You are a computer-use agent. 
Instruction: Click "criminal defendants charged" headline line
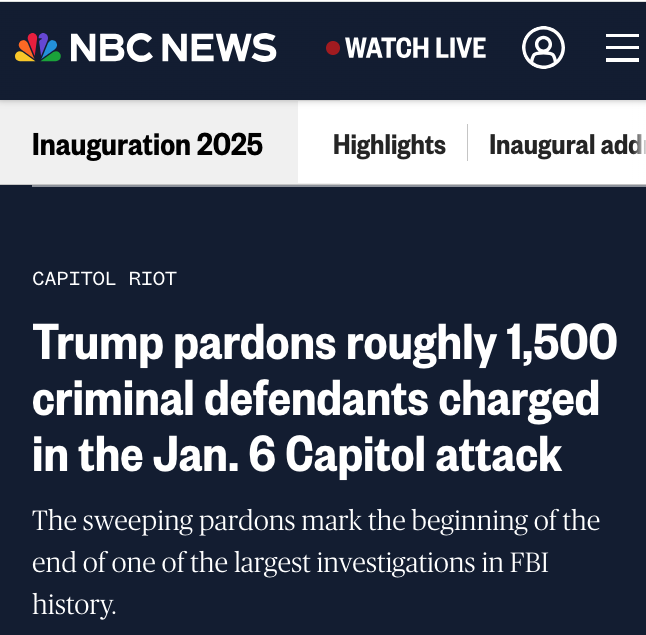pyautogui.click(x=315, y=400)
